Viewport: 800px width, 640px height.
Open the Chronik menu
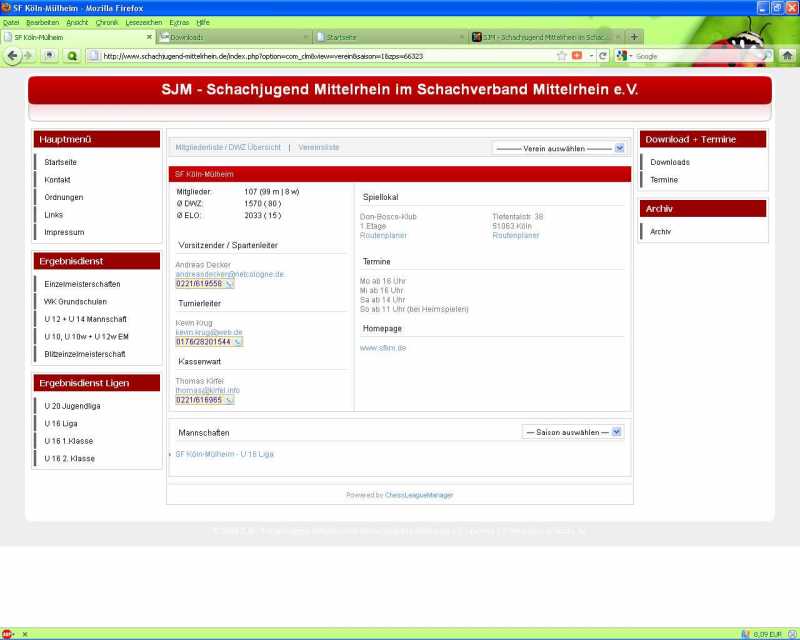pyautogui.click(x=106, y=22)
